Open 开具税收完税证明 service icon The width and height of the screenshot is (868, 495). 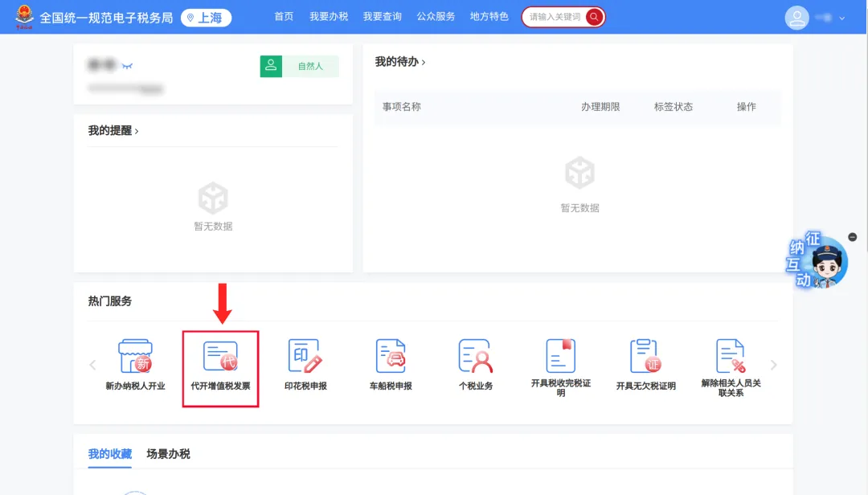click(x=561, y=356)
